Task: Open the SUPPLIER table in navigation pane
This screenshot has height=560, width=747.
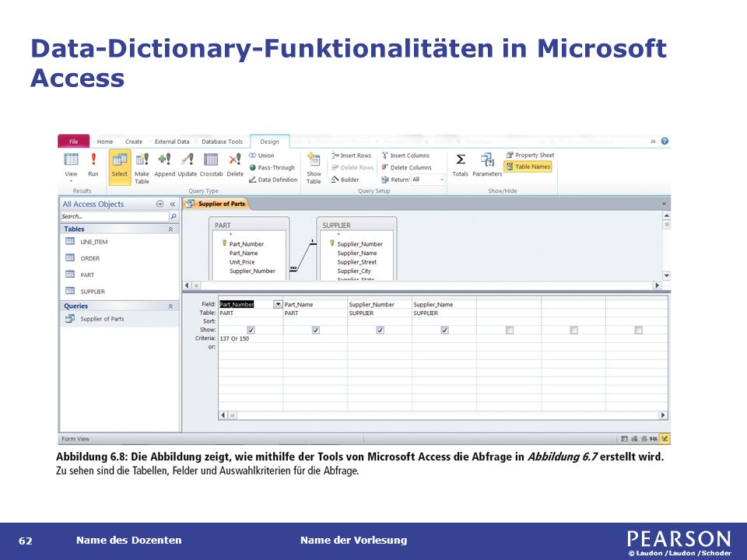Action: point(93,291)
